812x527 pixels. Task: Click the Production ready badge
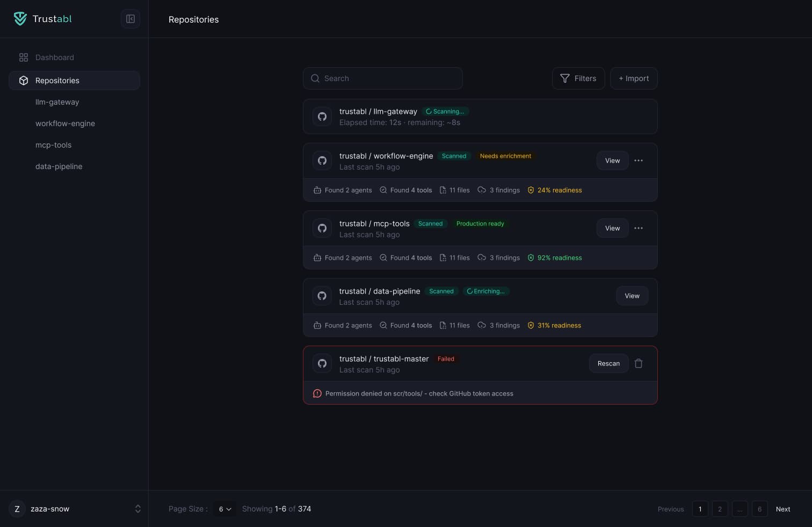tap(480, 224)
